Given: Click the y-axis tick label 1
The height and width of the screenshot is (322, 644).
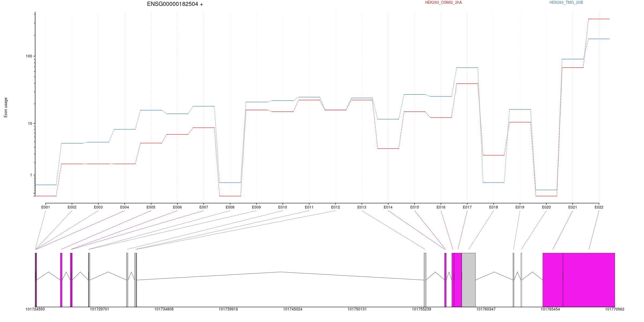Looking at the screenshot, I should pyautogui.click(x=31, y=175).
